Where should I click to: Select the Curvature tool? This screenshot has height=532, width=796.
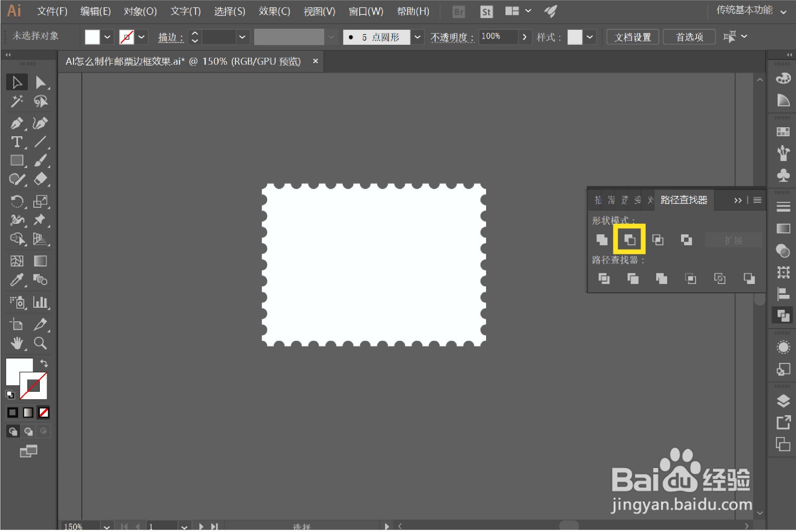[x=41, y=123]
